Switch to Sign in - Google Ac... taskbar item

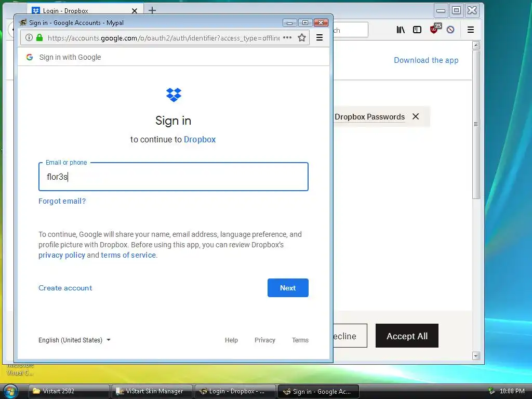(318, 391)
